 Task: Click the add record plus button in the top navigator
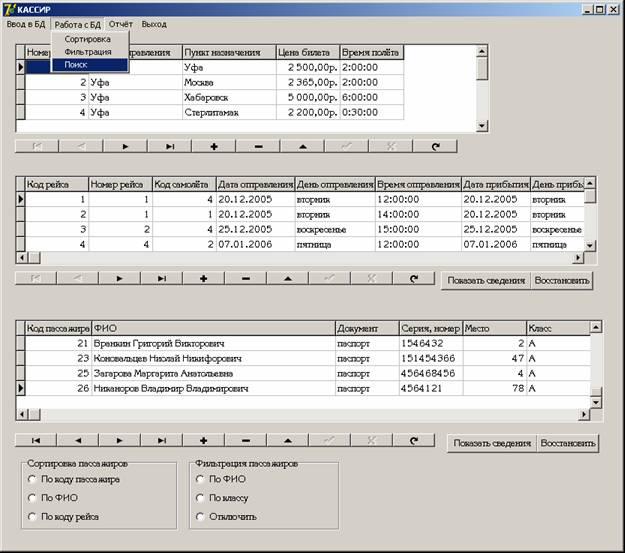pyautogui.click(x=214, y=146)
